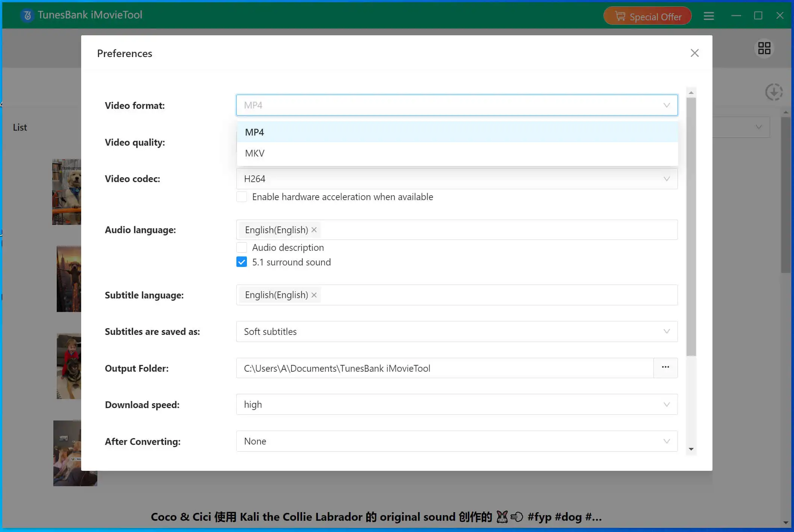Click the shopping cart Special Offer button
This screenshot has width=794, height=532.
[647, 16]
